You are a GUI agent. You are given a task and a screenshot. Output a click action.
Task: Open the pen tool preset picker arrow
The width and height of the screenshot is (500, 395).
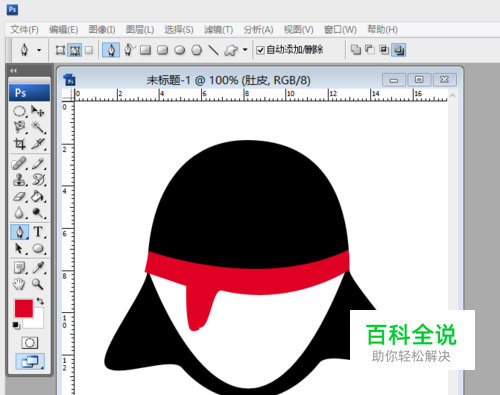[39, 50]
